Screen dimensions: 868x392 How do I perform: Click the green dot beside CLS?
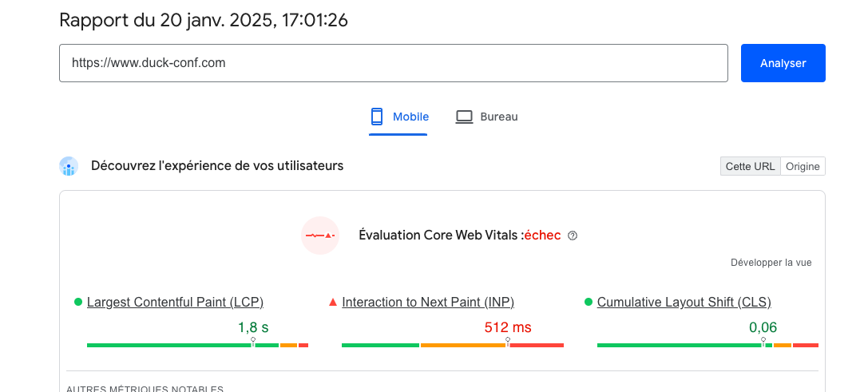coord(589,302)
